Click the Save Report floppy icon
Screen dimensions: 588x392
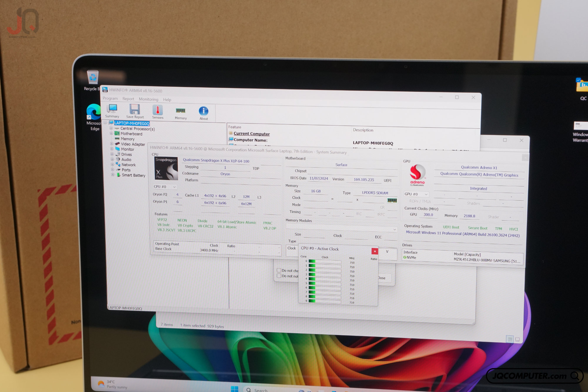pyautogui.click(x=135, y=111)
